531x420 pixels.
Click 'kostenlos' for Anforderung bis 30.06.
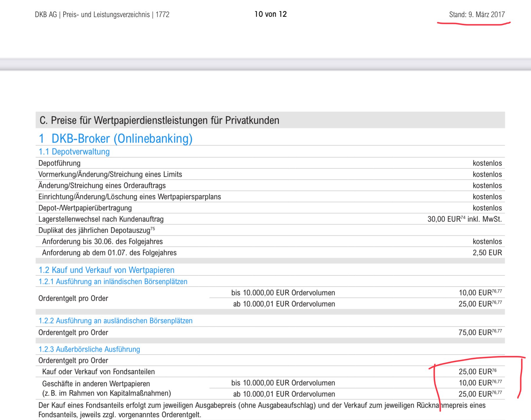[487, 241]
